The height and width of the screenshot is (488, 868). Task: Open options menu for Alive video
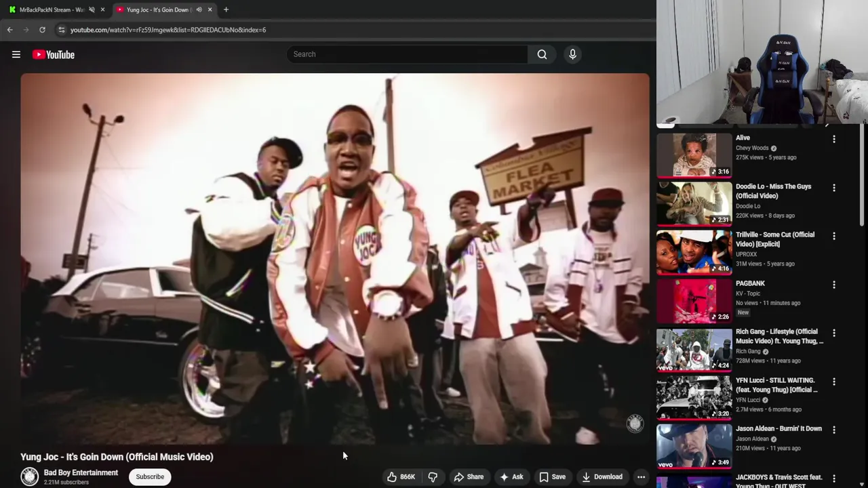tap(834, 139)
